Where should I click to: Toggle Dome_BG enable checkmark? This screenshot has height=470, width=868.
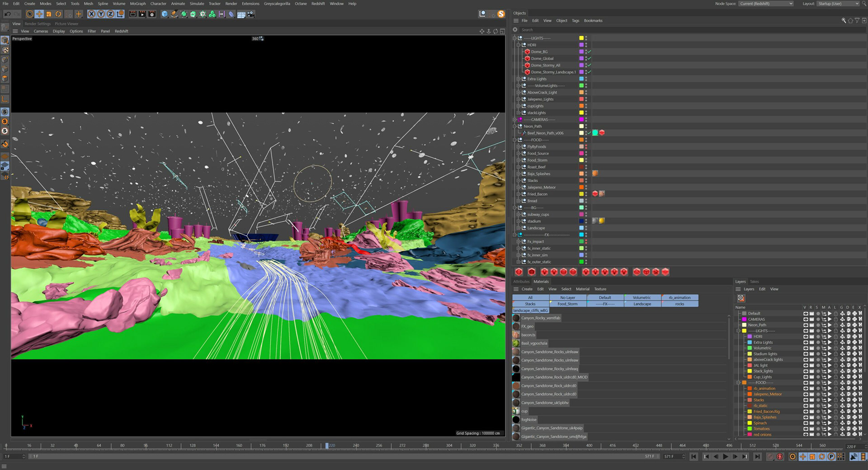click(590, 52)
